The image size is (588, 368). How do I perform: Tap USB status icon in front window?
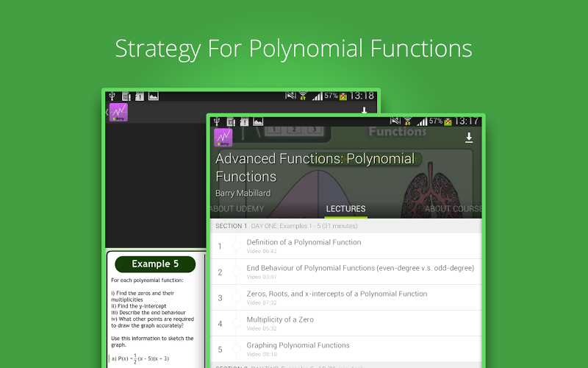pyautogui.click(x=216, y=121)
